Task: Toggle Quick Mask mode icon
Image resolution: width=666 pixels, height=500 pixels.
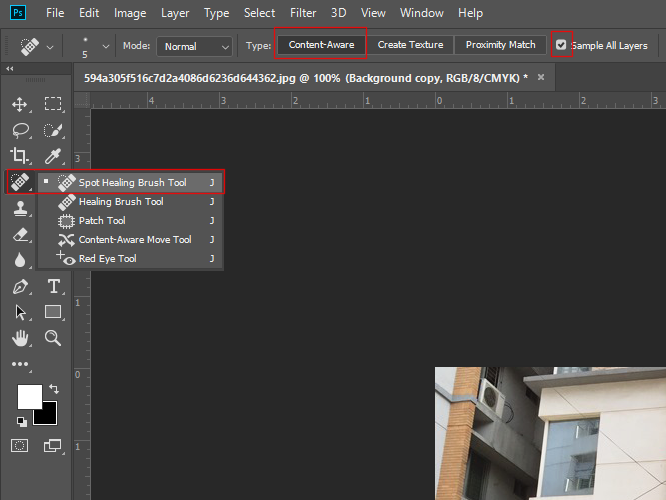Action: pyautogui.click(x=20, y=446)
